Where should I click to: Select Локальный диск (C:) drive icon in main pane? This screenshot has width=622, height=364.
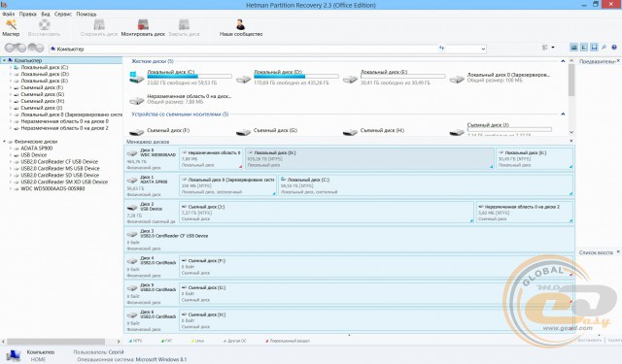pos(136,78)
